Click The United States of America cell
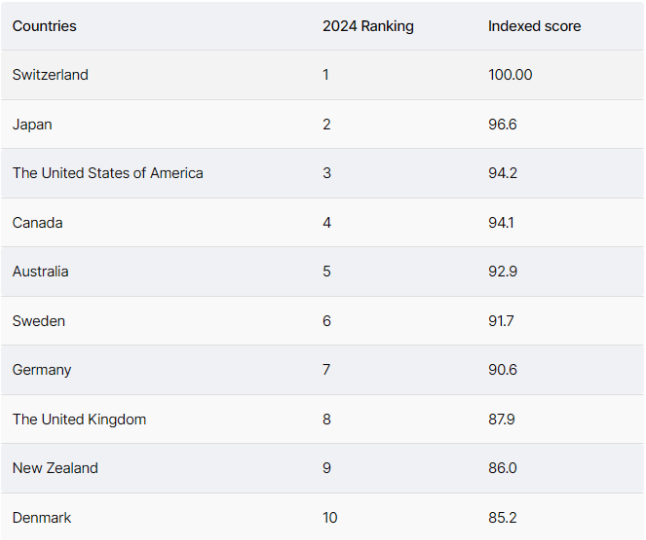The height and width of the screenshot is (540, 646). point(108,173)
